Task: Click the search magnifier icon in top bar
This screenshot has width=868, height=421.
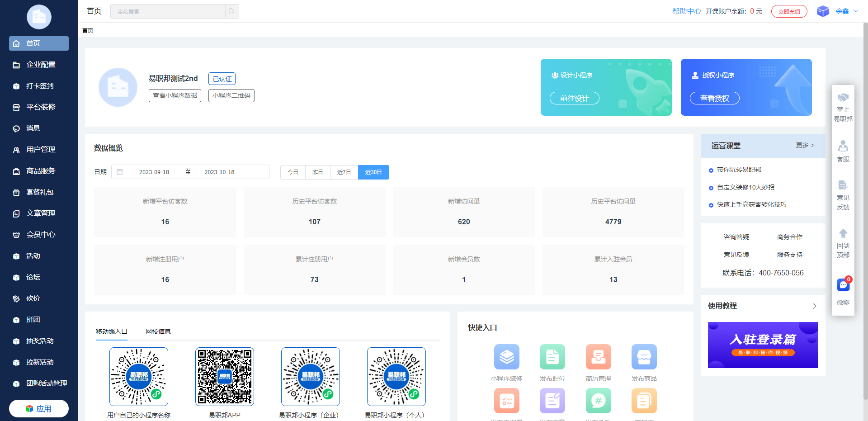Action: (x=231, y=11)
